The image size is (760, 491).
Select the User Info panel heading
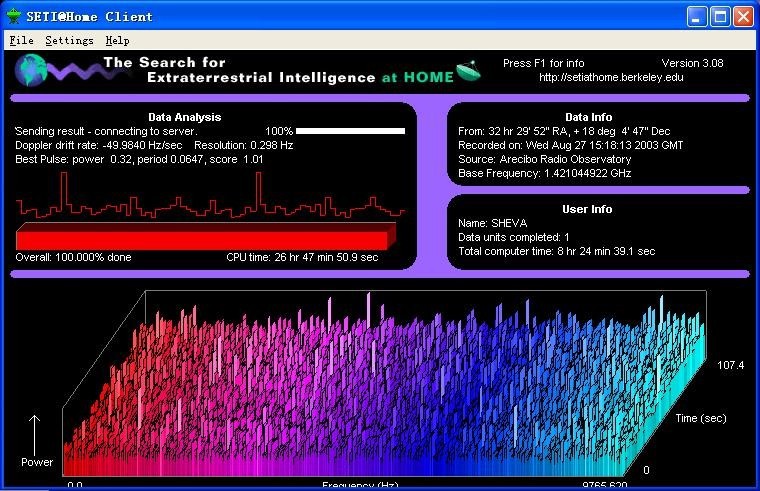tap(596, 209)
